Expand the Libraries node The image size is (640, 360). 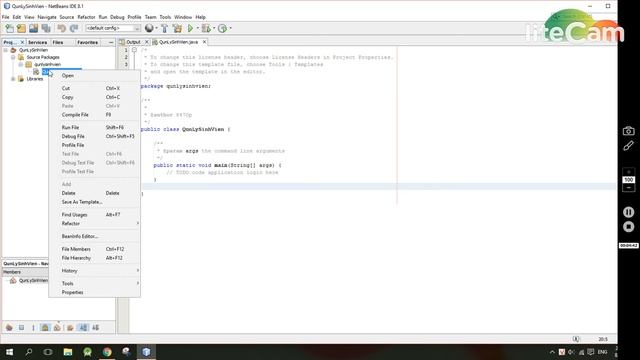click(13, 79)
